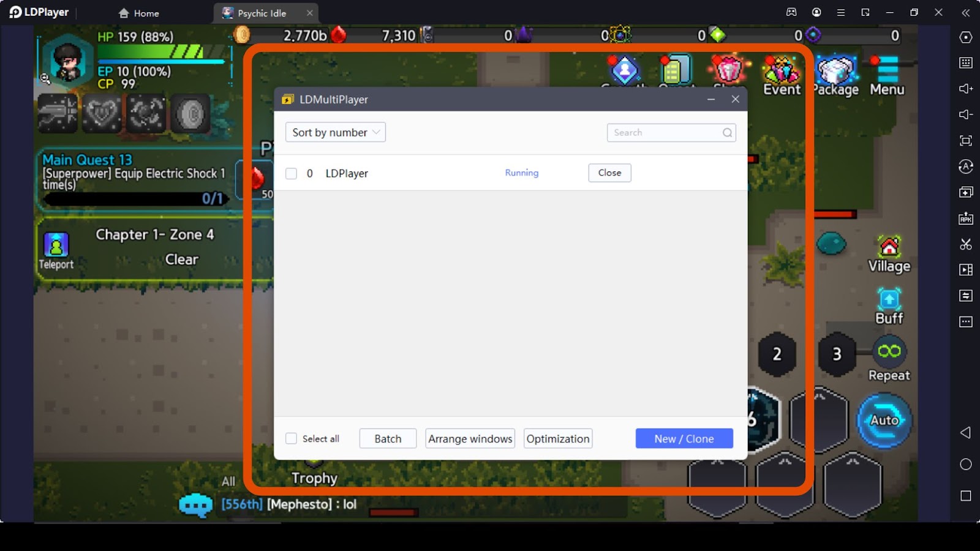This screenshot has width=980, height=551.
Task: Tap the player avatar portrait
Action: click(x=67, y=61)
